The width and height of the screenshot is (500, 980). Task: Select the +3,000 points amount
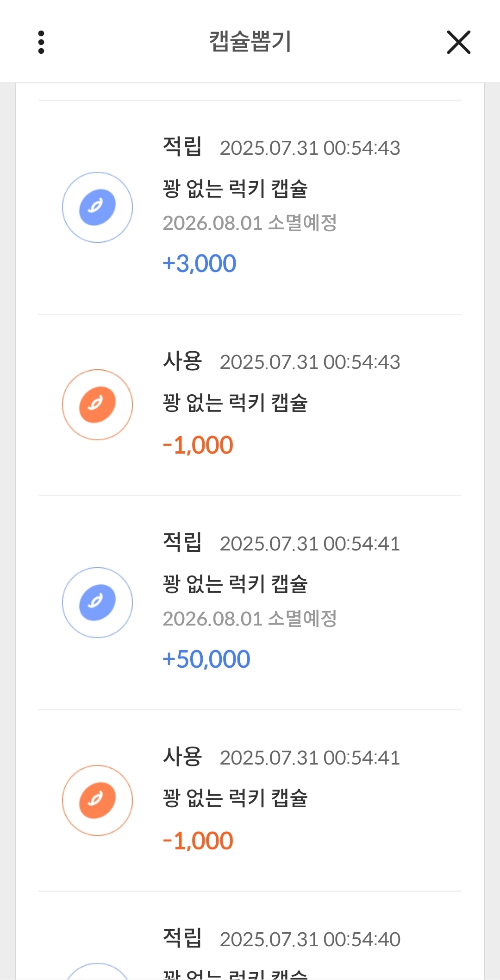point(199,264)
